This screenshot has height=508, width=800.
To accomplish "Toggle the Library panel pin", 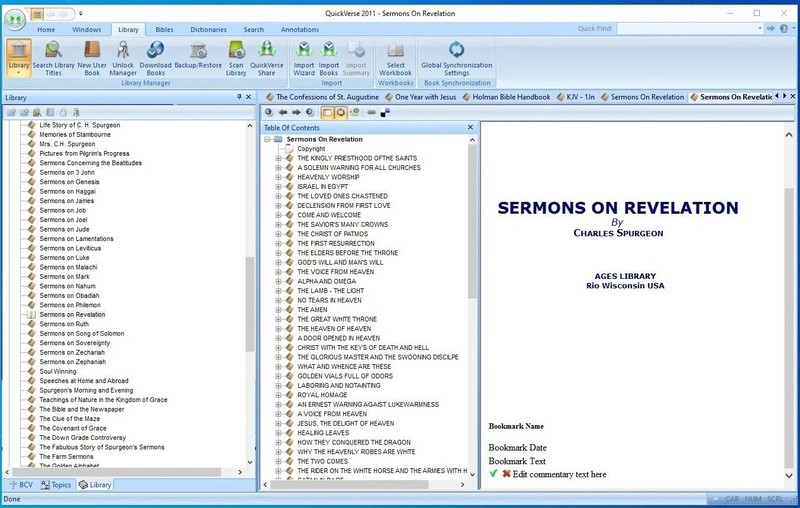I will pos(239,97).
